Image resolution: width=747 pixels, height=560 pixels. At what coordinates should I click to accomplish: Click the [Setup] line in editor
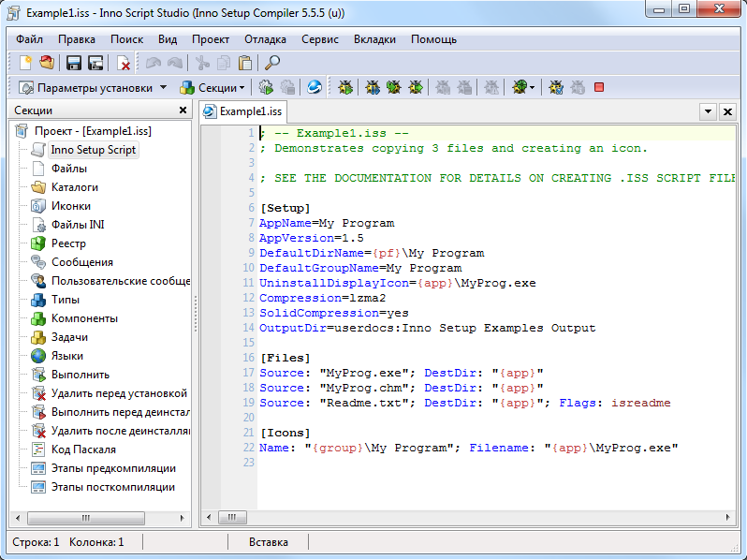pos(285,208)
